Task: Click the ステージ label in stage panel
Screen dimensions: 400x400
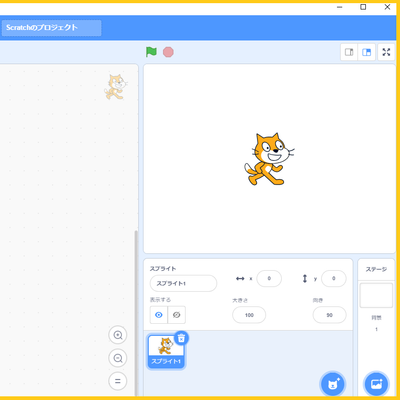Action: [x=376, y=269]
